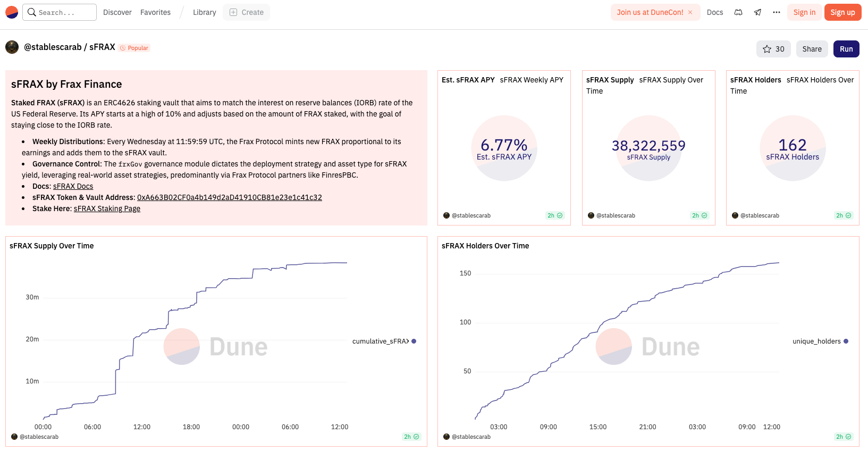The height and width of the screenshot is (451, 868).
Task: Open the Favorites section
Action: coord(155,12)
